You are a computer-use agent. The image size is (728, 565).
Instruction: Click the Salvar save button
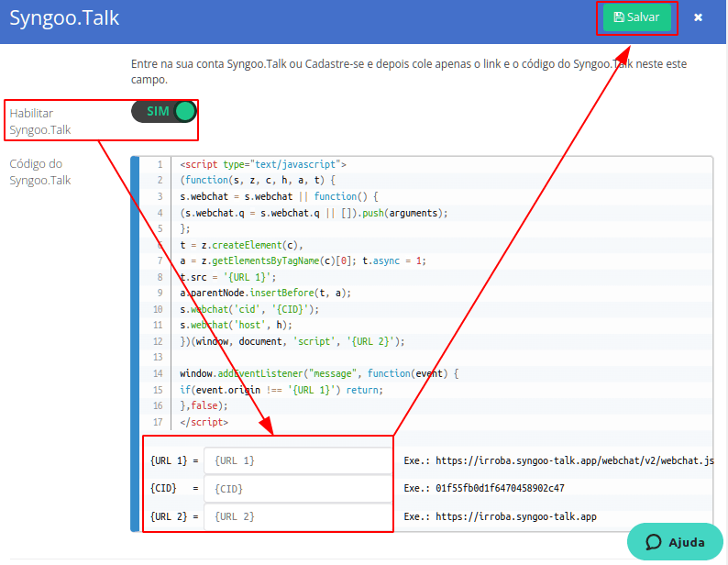point(636,17)
